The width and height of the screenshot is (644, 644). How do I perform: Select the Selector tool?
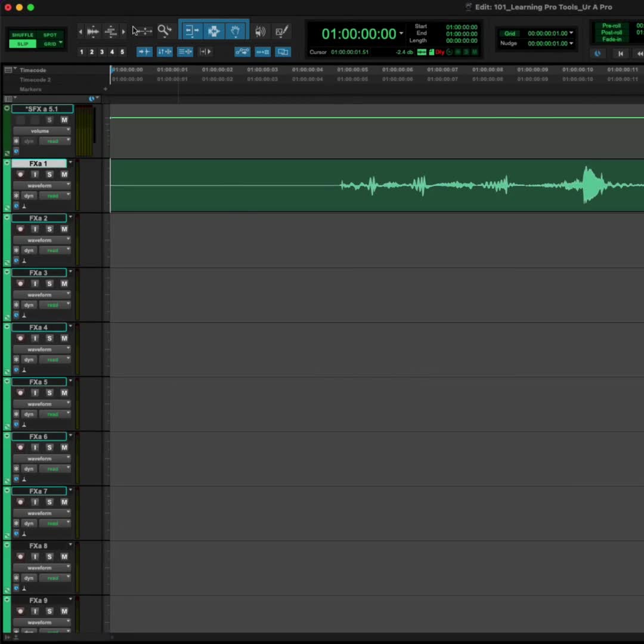[213, 31]
